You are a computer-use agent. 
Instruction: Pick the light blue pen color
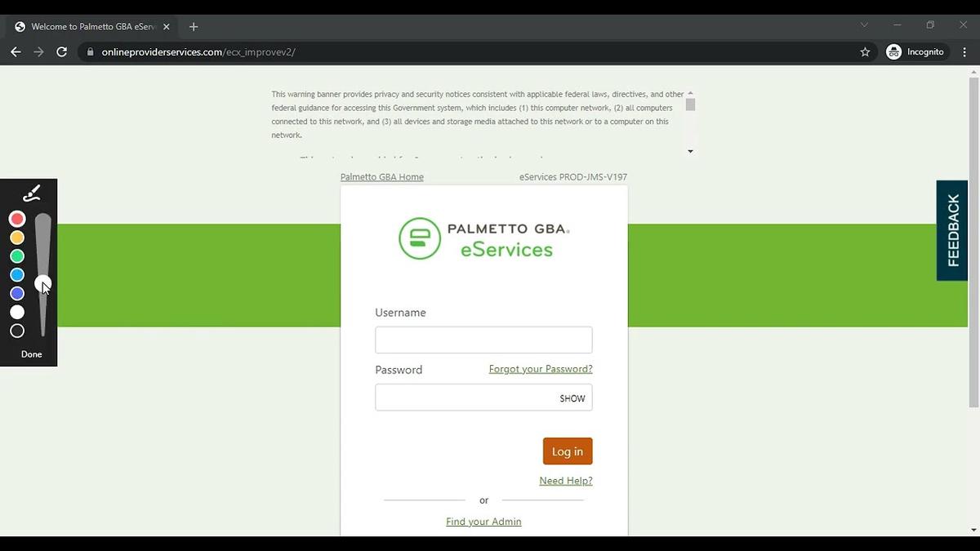pyautogui.click(x=17, y=275)
